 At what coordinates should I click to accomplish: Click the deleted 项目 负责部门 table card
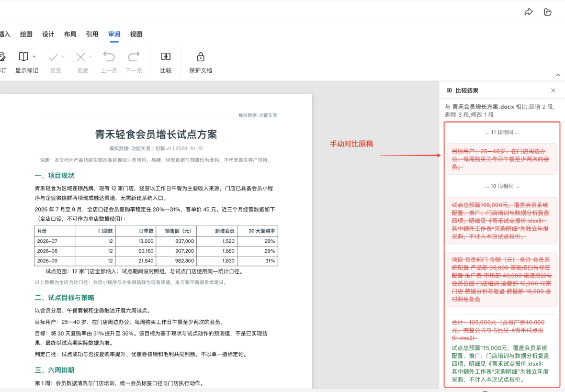(502, 279)
